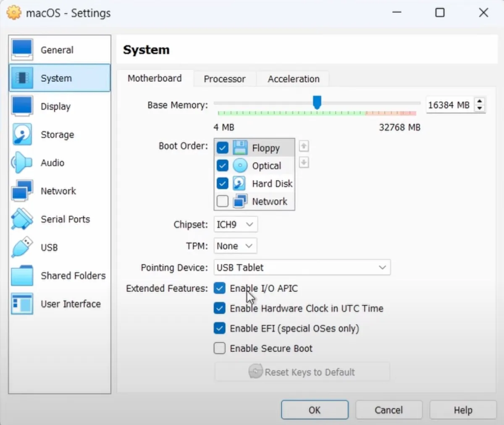The height and width of the screenshot is (425, 504).
Task: Open the User Interface layout icon
Action: tap(22, 304)
